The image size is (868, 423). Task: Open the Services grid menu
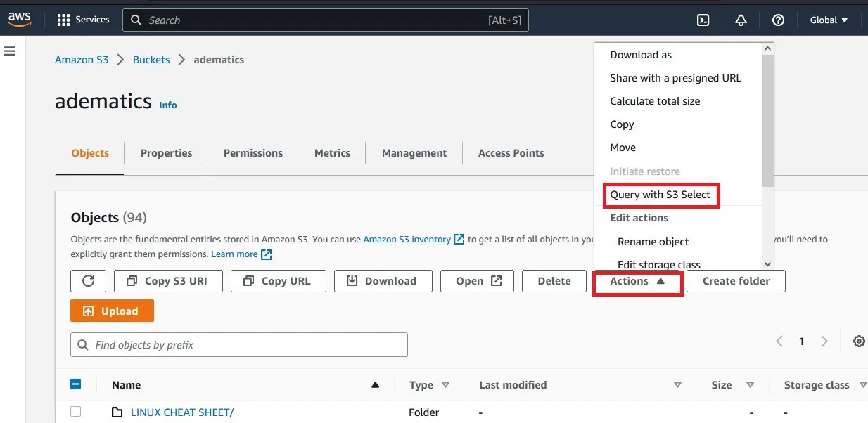coord(83,20)
